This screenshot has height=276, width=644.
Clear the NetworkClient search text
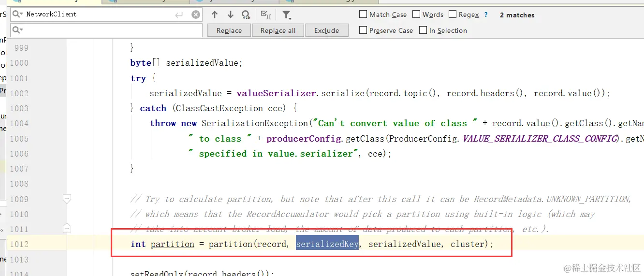tap(196, 15)
